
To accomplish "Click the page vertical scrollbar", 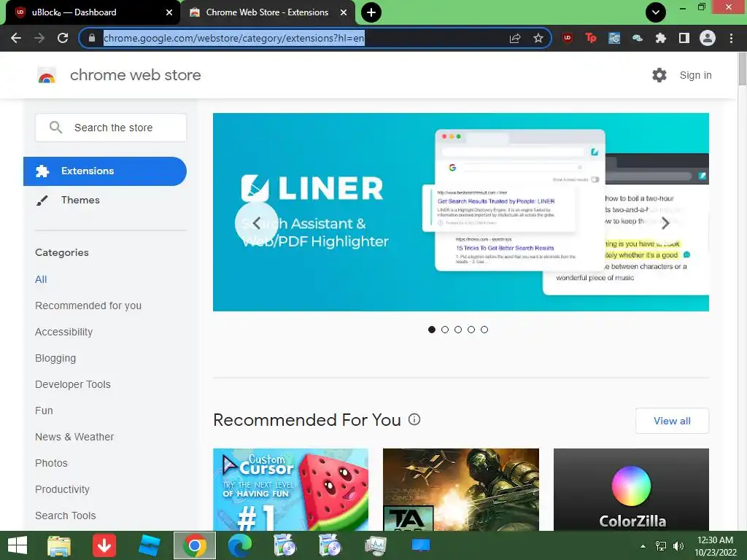I will click(742, 69).
